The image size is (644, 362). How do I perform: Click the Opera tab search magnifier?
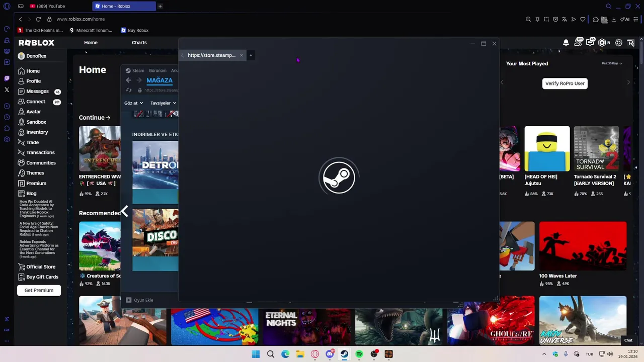(608, 6)
